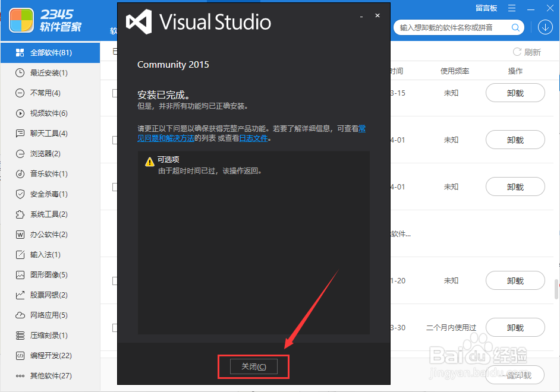
Task: Click 卸载 for the row dated 1-20
Action: point(515,281)
